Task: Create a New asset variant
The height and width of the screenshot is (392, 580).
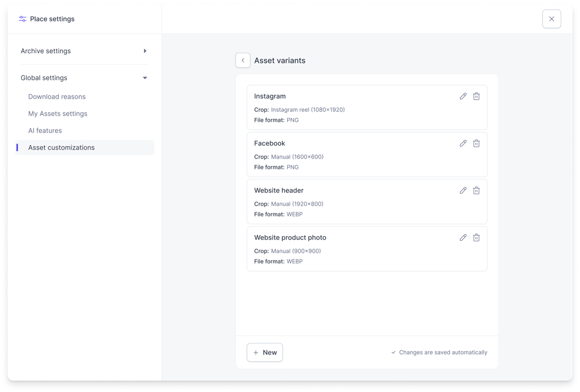Action: (x=265, y=352)
